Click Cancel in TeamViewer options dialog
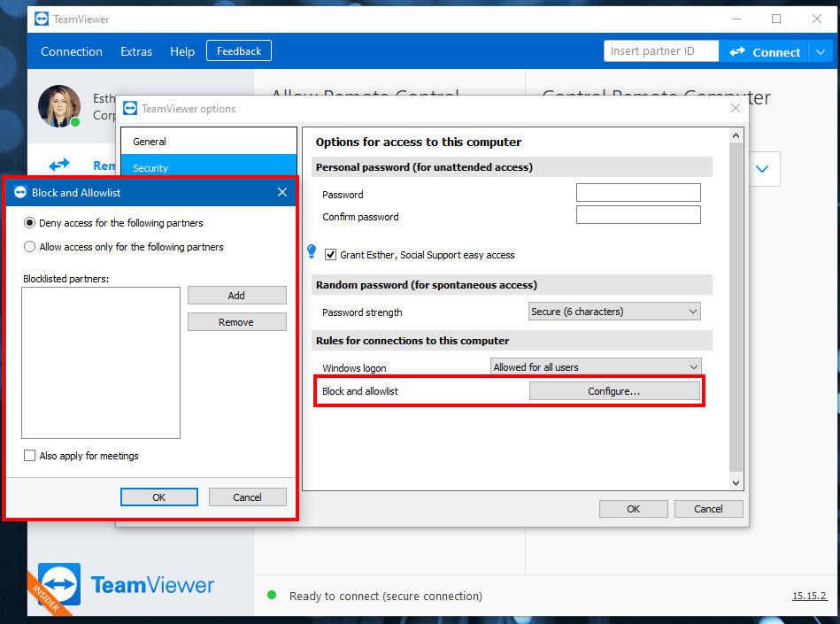The height and width of the screenshot is (624, 840). [x=708, y=509]
